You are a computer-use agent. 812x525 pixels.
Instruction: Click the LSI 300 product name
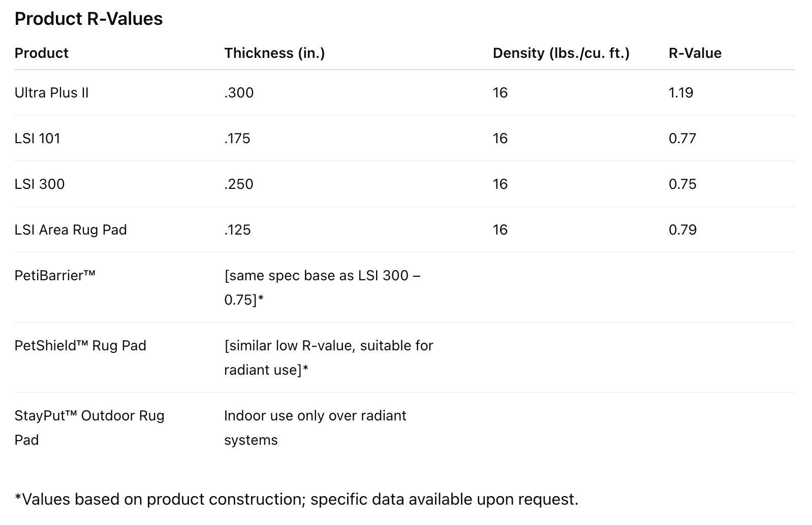(40, 184)
